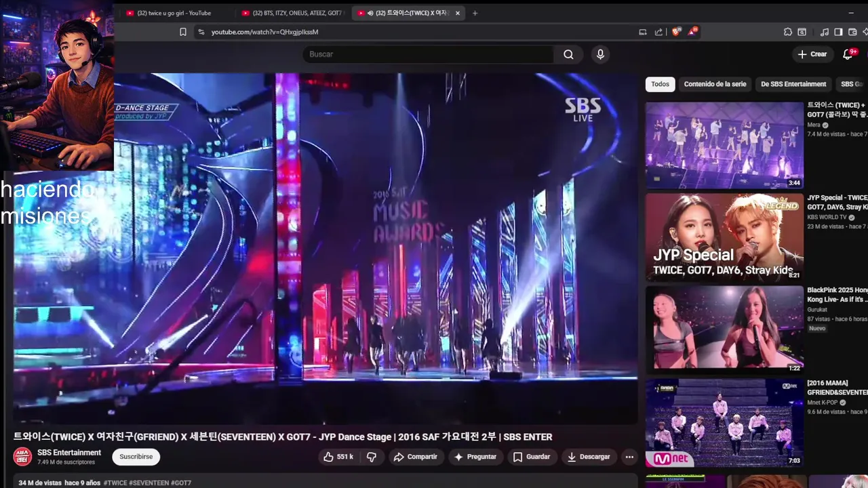Select the De SBS Entertainment chip
Screen dimensions: 868x488
(793, 84)
